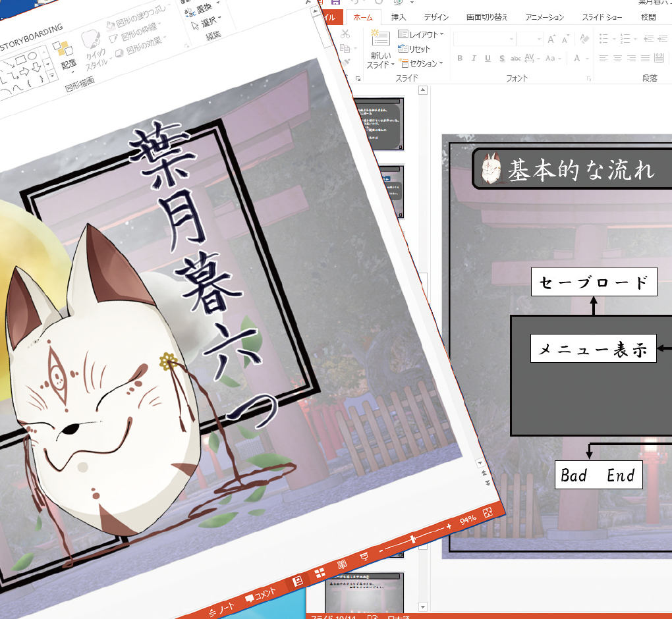Open the Insert (挿入) tab
Viewport: 672px width, 619px height.
[x=399, y=17]
